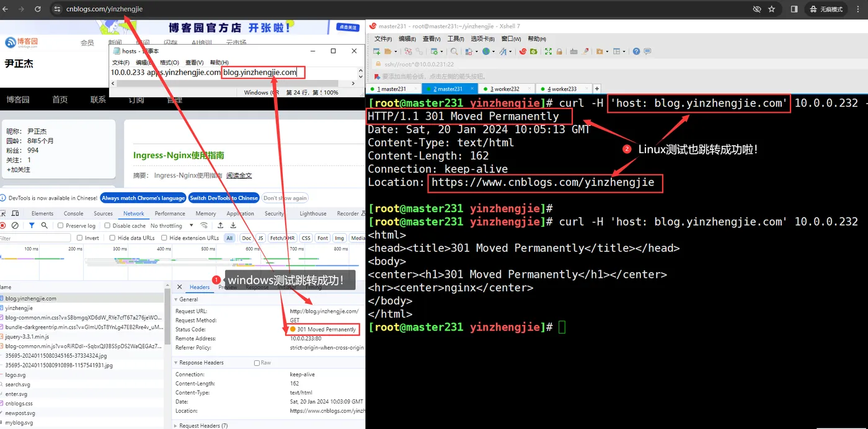This screenshot has height=429, width=868.
Task: Click Switch DevTools to Chinese button
Action: coord(224,198)
